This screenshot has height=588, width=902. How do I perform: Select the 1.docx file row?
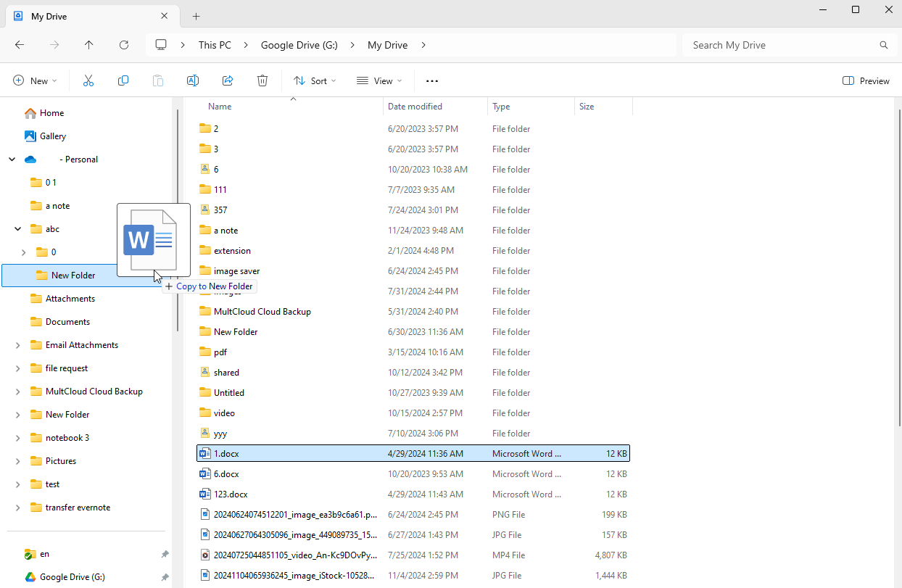[x=413, y=454]
